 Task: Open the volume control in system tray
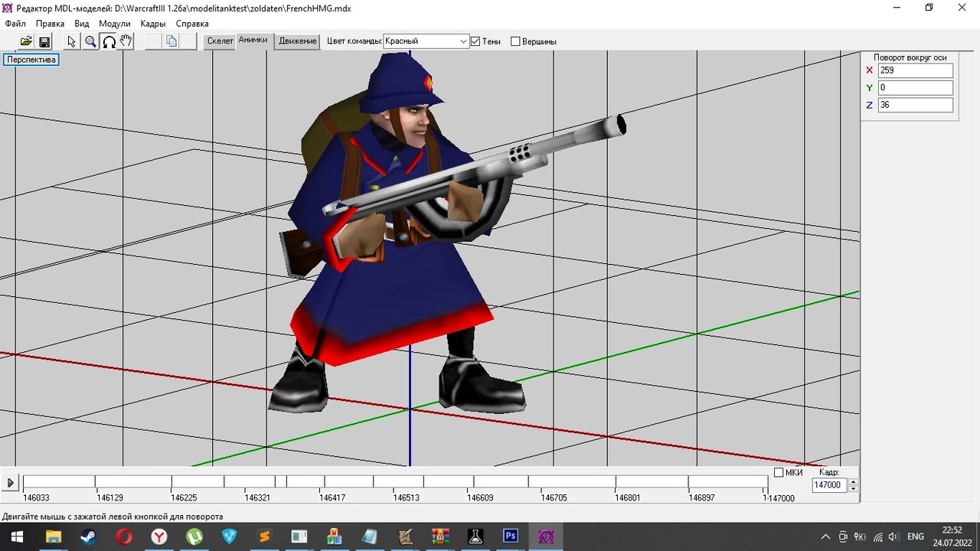pyautogui.click(x=893, y=536)
